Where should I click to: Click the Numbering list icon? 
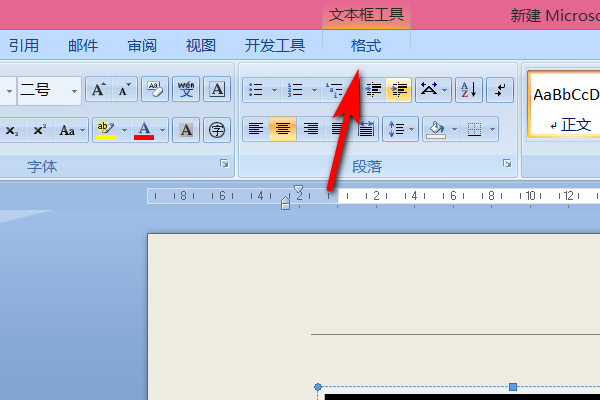click(295, 90)
